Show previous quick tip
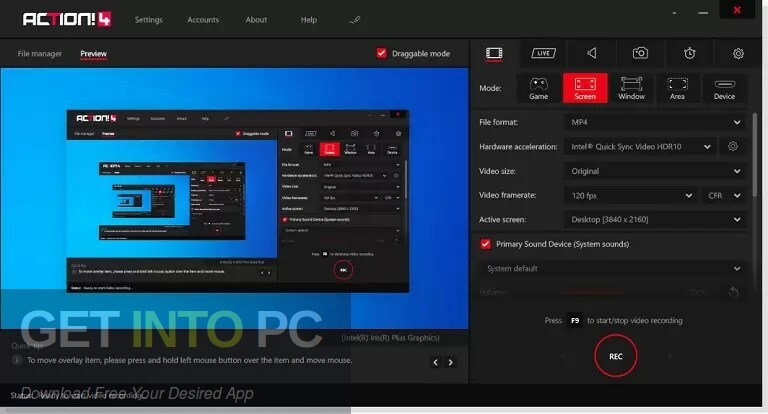The width and height of the screenshot is (768, 414). [x=435, y=362]
